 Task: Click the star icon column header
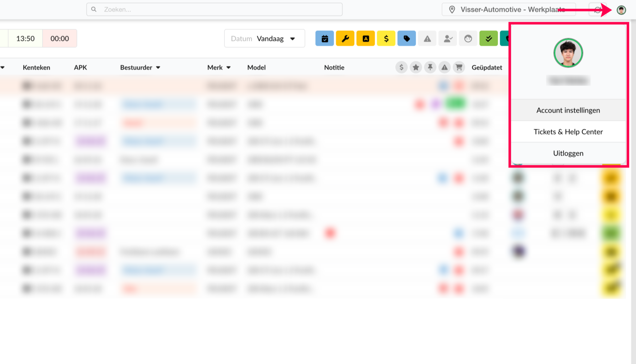416,68
